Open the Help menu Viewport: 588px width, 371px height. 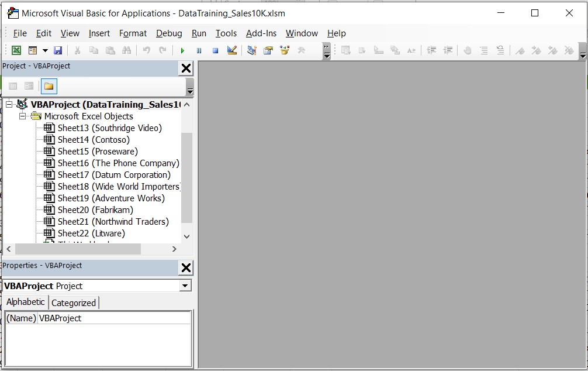(x=336, y=33)
